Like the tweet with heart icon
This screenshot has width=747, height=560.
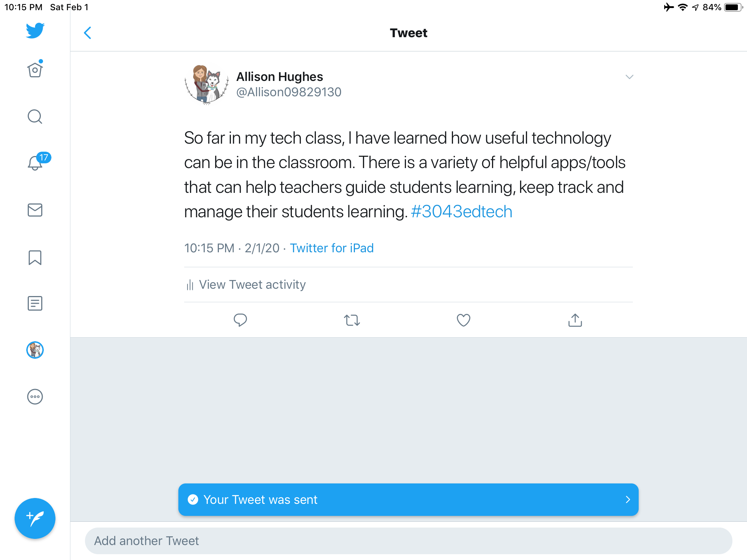(463, 320)
